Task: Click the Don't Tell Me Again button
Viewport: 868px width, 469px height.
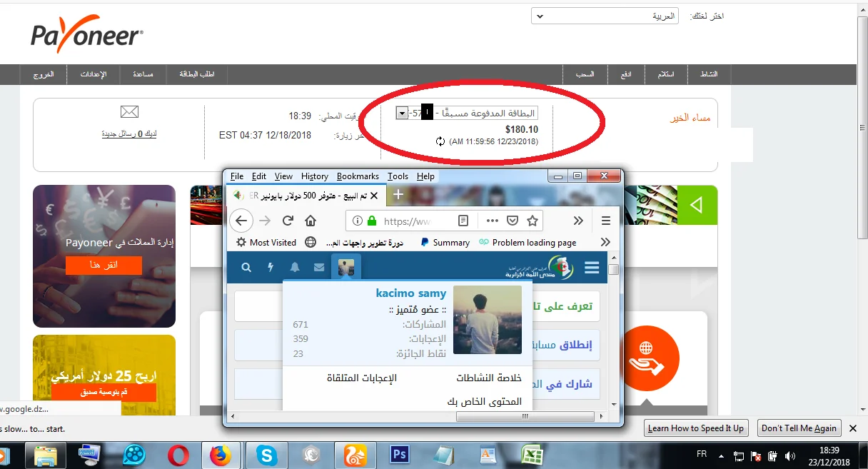Action: click(x=799, y=428)
